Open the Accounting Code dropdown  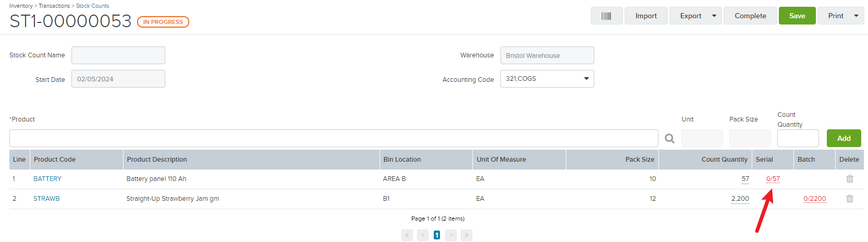coord(547,79)
